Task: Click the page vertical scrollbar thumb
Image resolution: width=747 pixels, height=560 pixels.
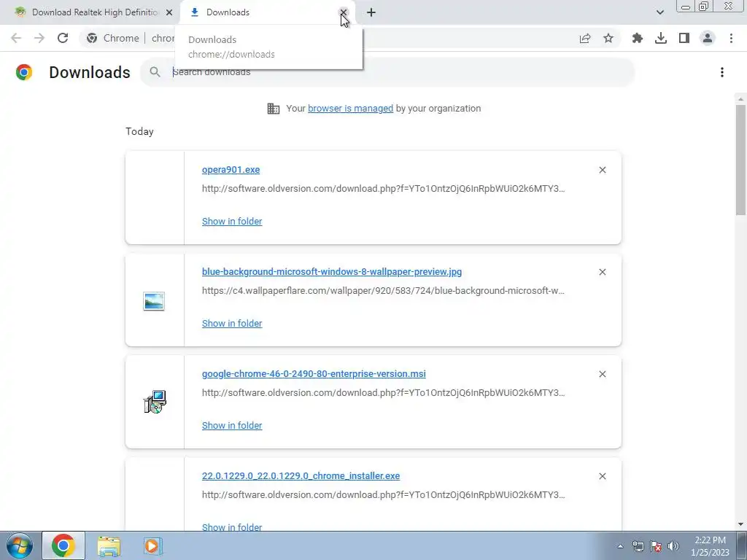Action: [740, 160]
